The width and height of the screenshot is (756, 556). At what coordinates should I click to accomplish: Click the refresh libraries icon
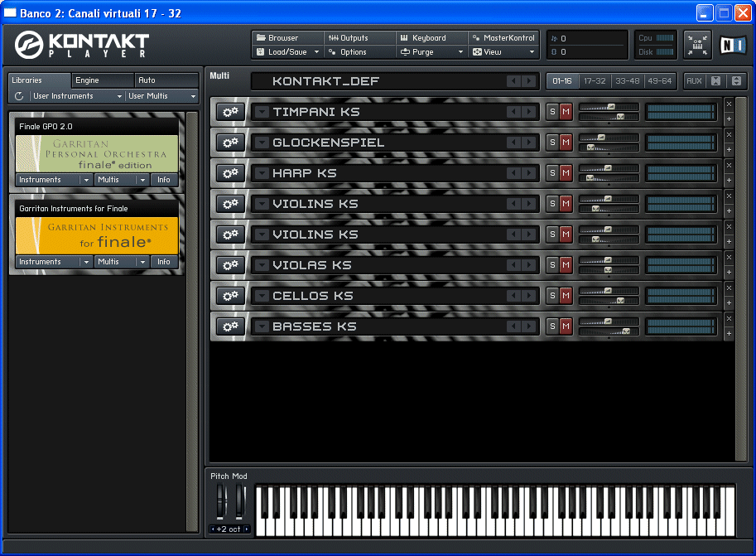[x=19, y=96]
